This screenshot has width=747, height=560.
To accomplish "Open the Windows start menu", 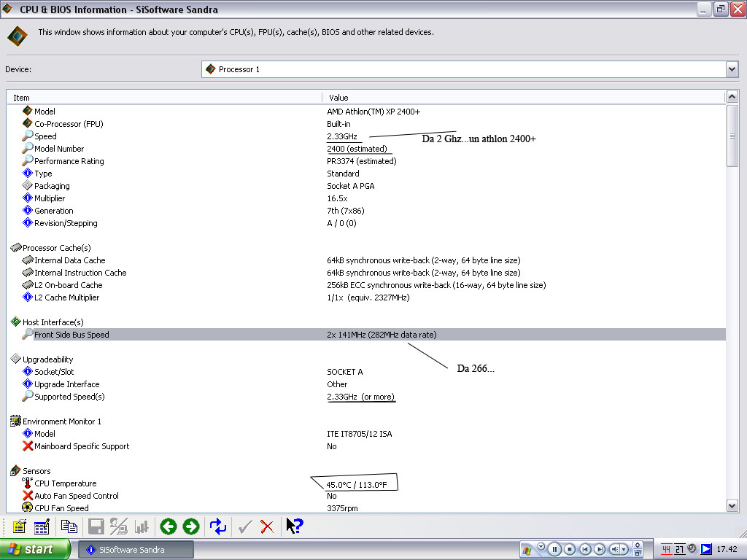I will click(x=35, y=549).
